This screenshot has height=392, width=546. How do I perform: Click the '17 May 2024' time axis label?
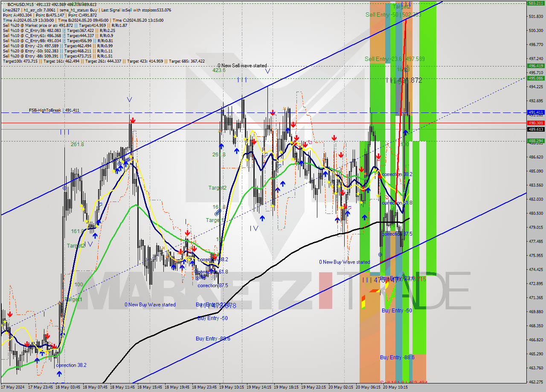click(13, 387)
